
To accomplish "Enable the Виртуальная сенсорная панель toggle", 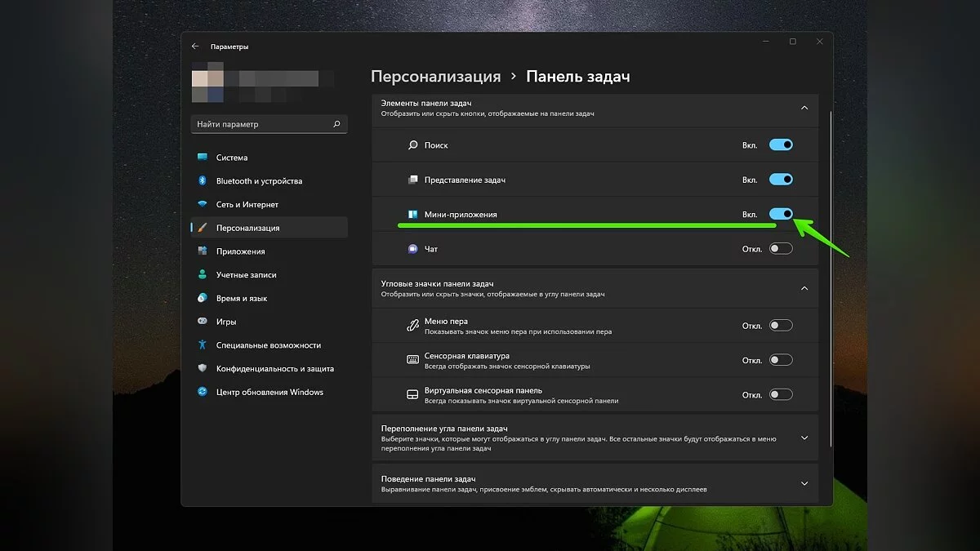I will coord(781,394).
